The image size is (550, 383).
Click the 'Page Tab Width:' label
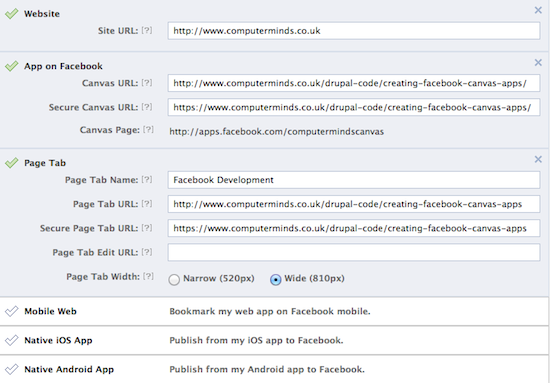point(103,277)
